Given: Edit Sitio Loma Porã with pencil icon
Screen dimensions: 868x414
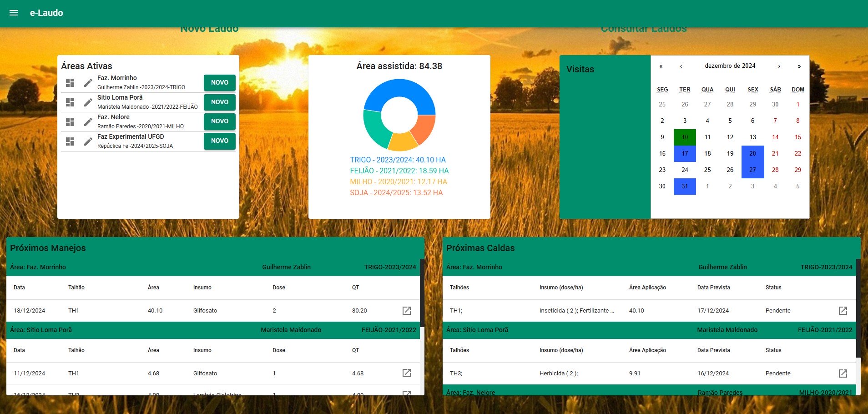Looking at the screenshot, I should pyautogui.click(x=88, y=102).
